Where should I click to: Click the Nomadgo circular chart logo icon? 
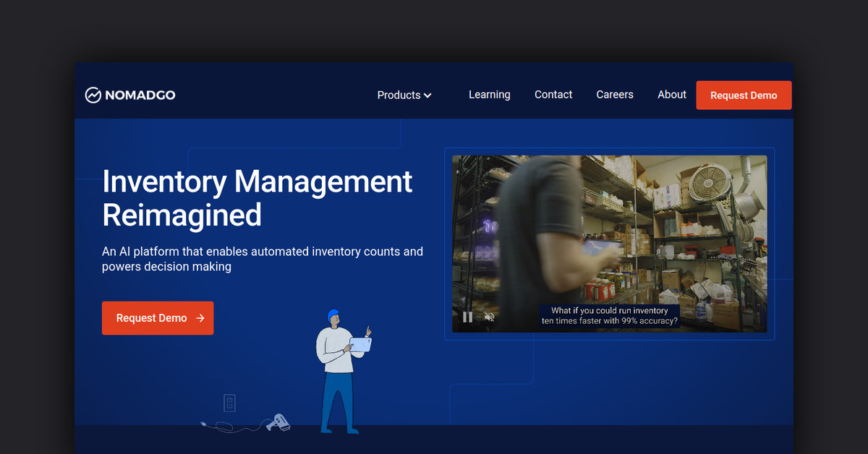coord(93,95)
